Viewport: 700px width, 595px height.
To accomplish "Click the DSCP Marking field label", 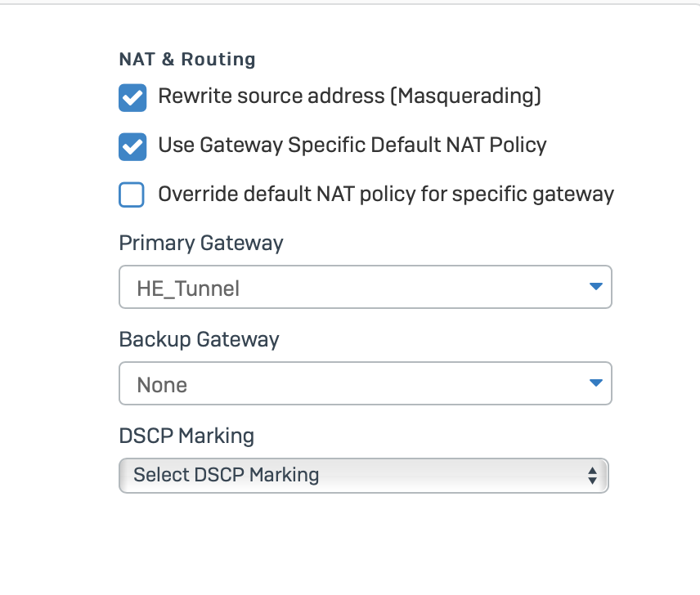I will (186, 436).
